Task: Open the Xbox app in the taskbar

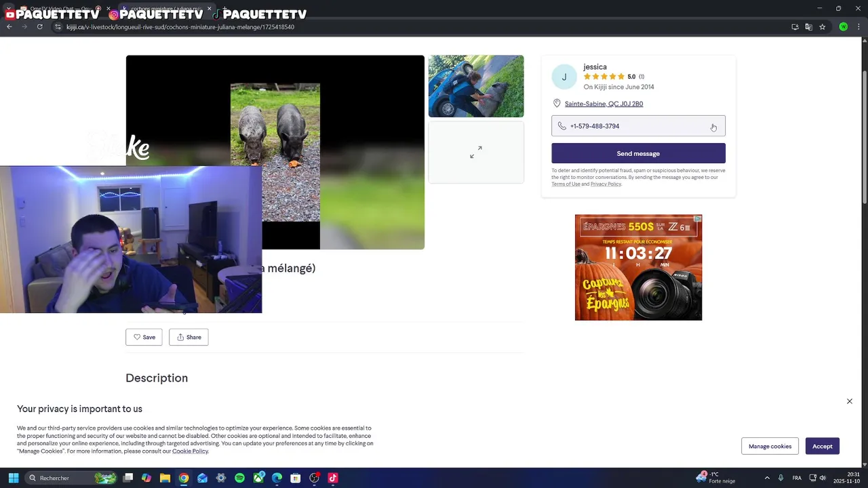Action: 258,478
